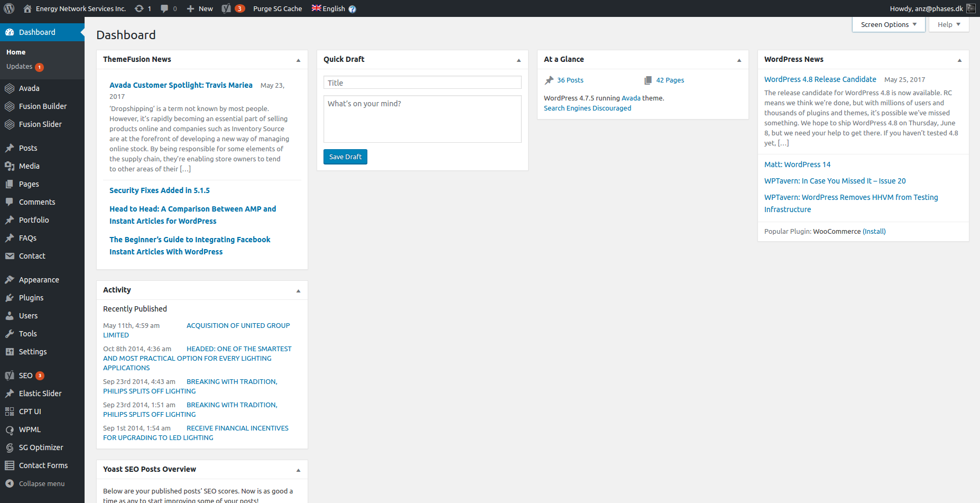
Task: Open the Yoast icon in the admin bar
Action: point(226,8)
